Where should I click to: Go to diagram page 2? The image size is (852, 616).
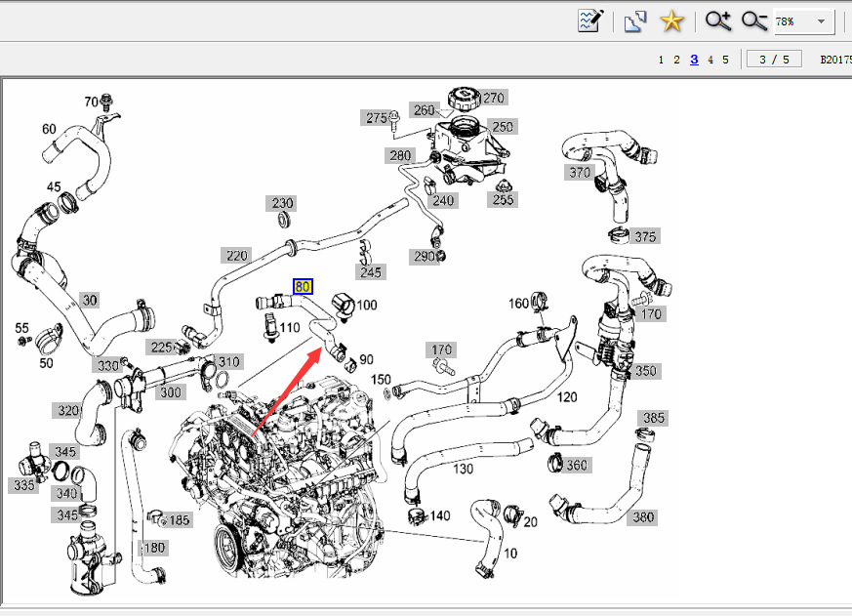click(x=677, y=60)
